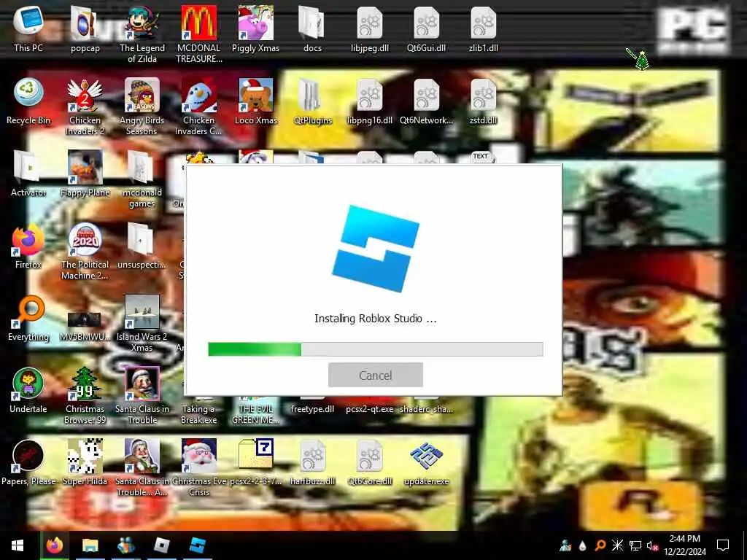This screenshot has height=560, width=747.
Task: Open the Activator folder
Action: [x=28, y=174]
